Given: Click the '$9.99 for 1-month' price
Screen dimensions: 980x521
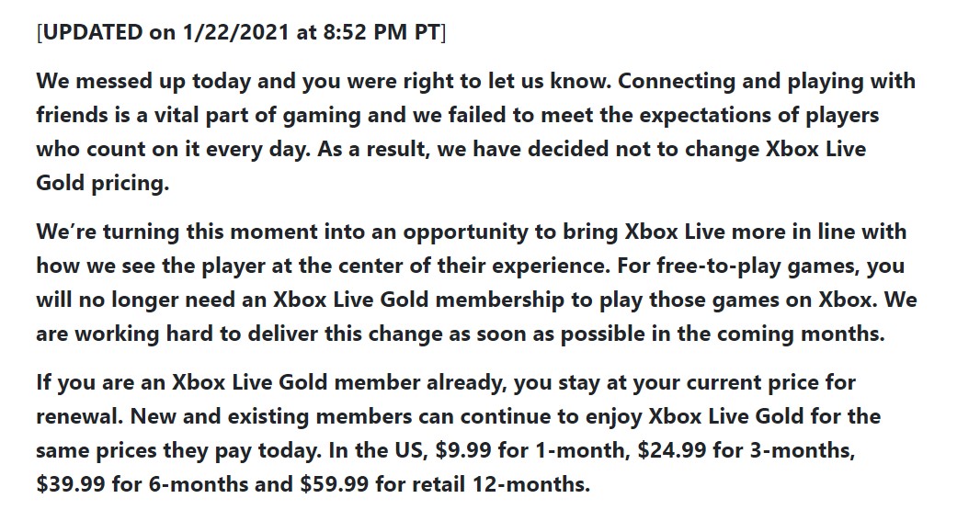Looking at the screenshot, I should click(x=532, y=450).
